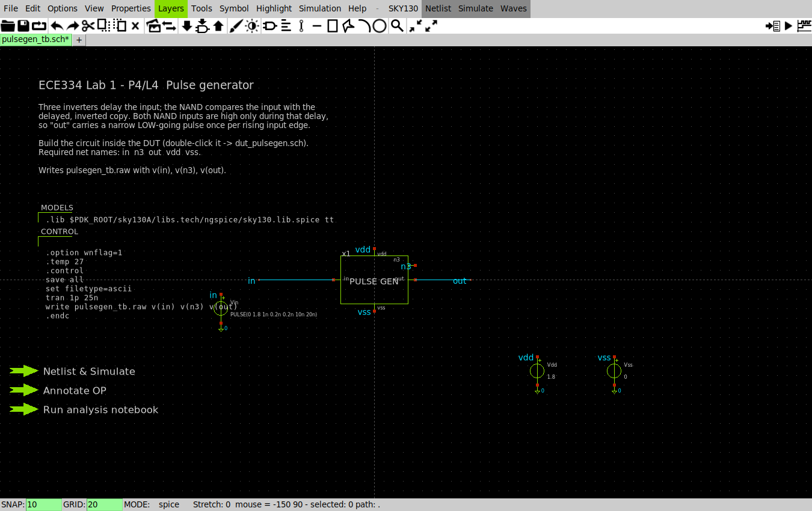
Task: Click the Copy toolbar icon
Action: [103, 26]
